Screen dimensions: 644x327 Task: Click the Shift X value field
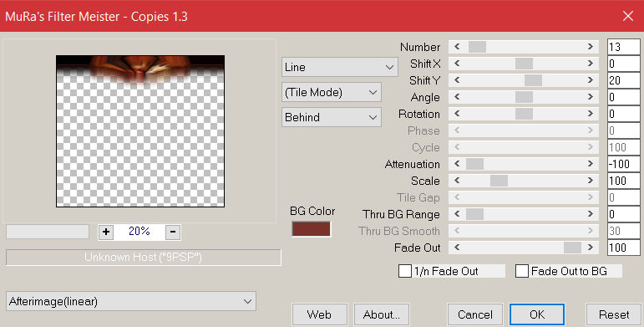coord(623,64)
